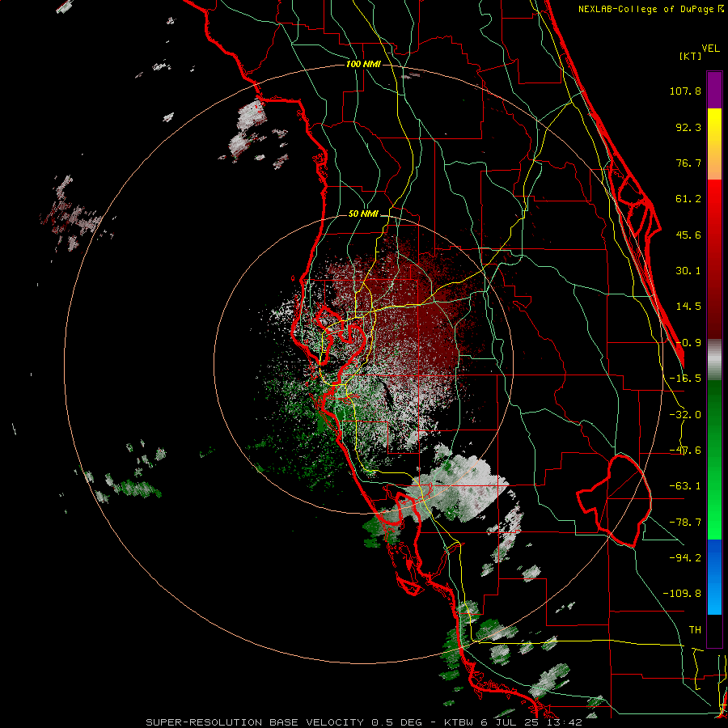Click the 92.3 legend value
This screenshot has height=728, width=728.
688,127
